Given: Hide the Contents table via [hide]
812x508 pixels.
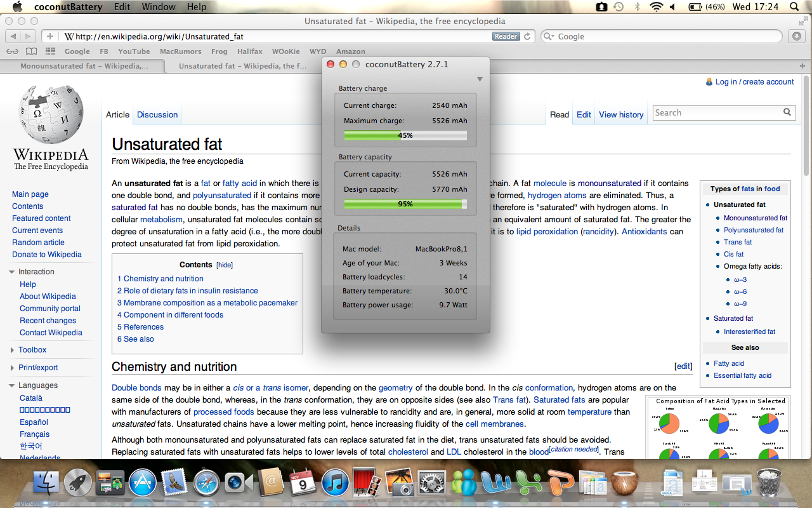Looking at the screenshot, I should 225,265.
